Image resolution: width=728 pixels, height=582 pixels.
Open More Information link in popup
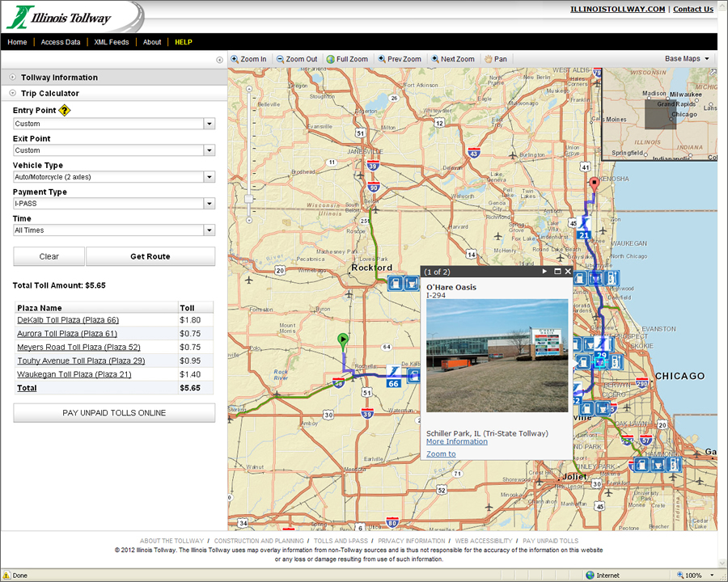(x=457, y=441)
